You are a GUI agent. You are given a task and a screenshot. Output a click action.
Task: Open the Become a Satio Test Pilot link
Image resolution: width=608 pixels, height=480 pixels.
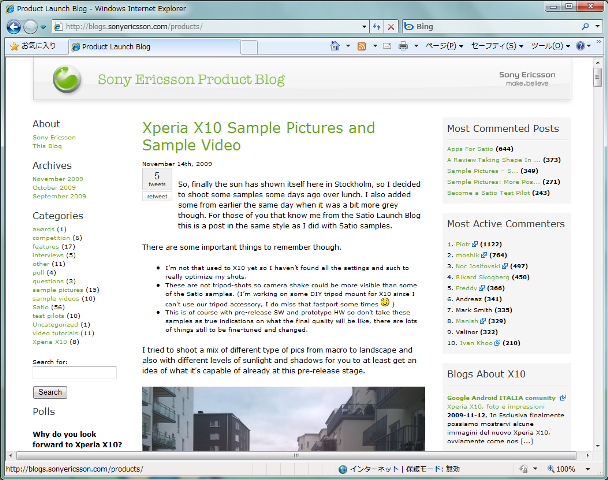click(488, 193)
